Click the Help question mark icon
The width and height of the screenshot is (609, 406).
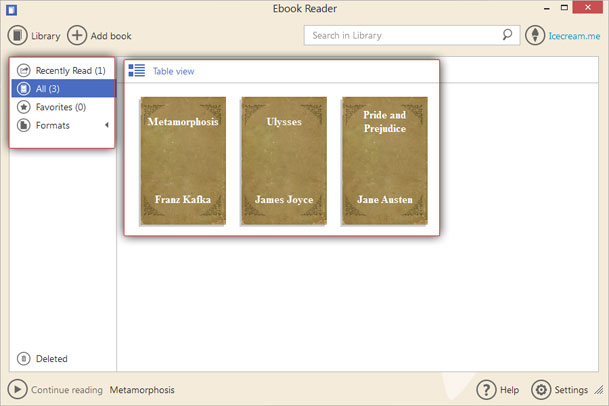[x=486, y=390]
